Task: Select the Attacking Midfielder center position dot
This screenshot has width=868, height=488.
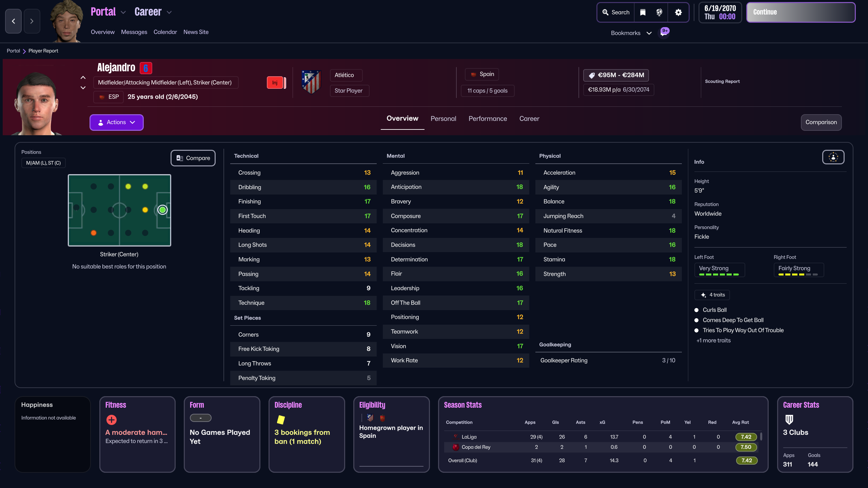Action: coord(145,210)
